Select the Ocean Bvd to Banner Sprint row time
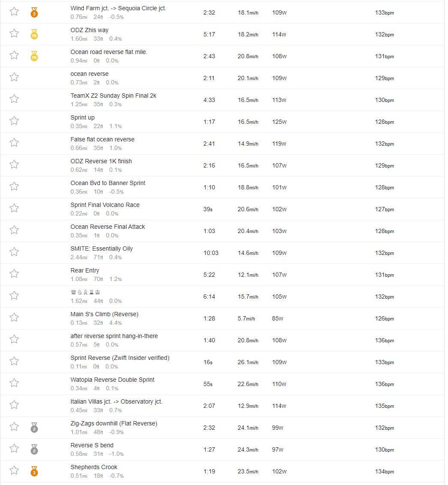Image resolution: width=448 pixels, height=485 pixels. [x=209, y=187]
